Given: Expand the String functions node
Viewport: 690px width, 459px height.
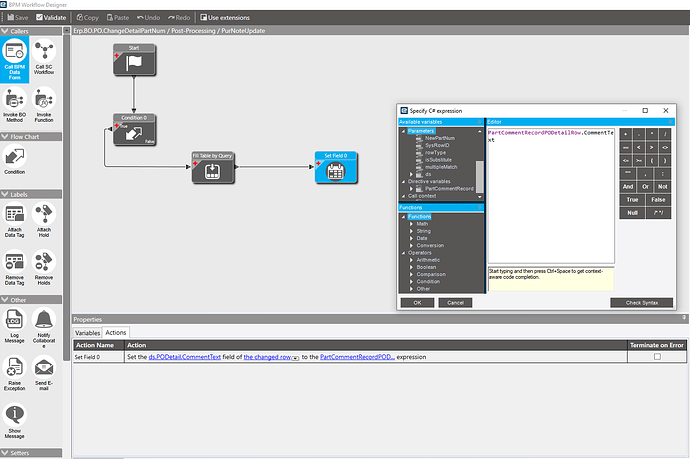Looking at the screenshot, I should click(411, 231).
